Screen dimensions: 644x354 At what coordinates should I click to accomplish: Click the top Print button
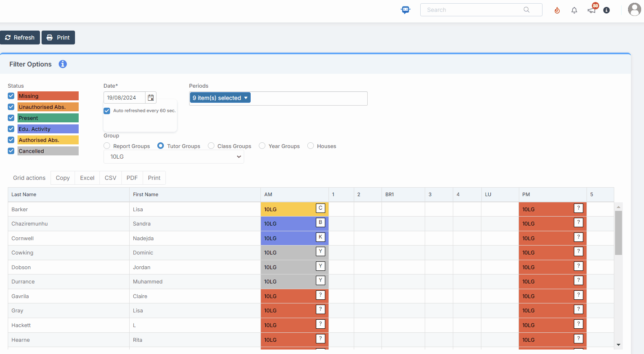click(x=58, y=38)
